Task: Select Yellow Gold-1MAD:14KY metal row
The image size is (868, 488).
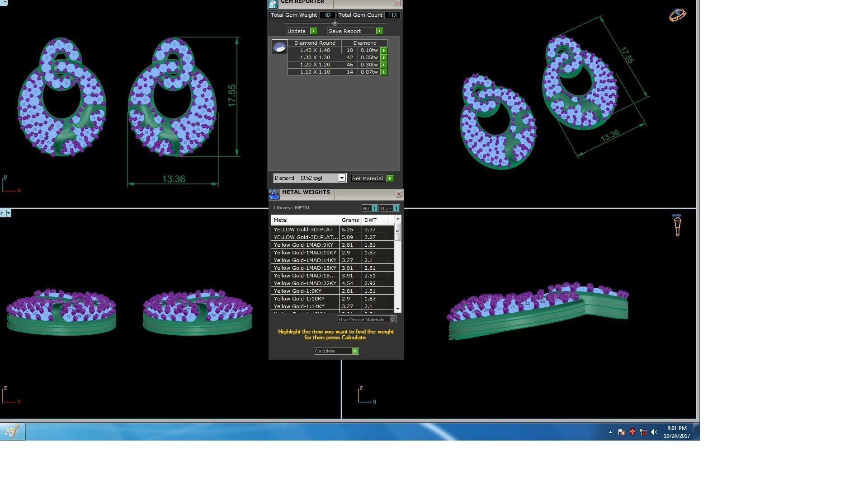Action: (x=305, y=260)
